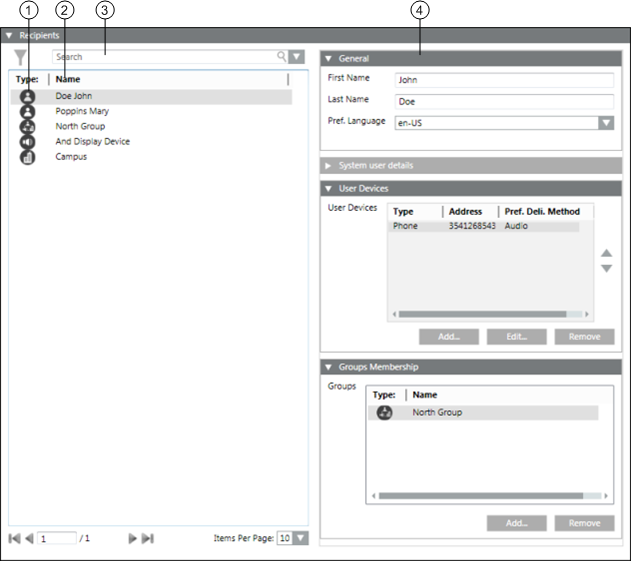Click the search magnifier icon
Image resolution: width=632 pixels, height=562 pixels.
282,57
